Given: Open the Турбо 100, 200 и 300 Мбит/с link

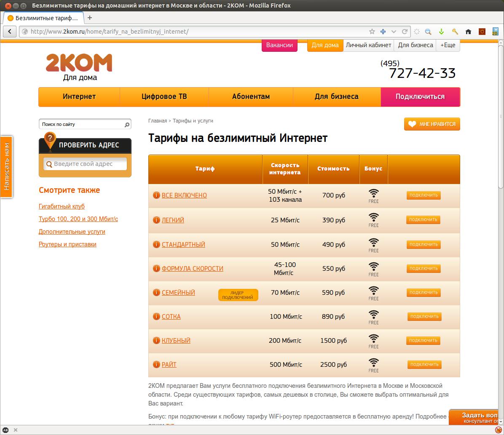Looking at the screenshot, I should (x=78, y=219).
